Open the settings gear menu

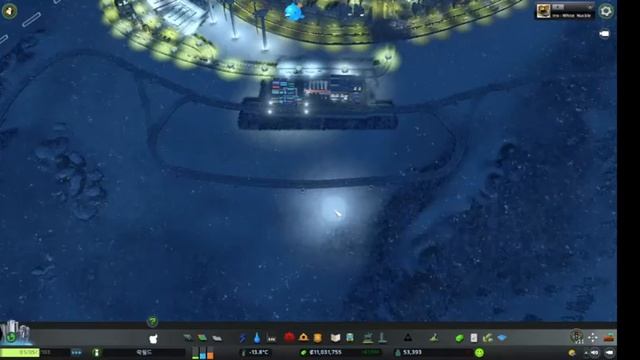point(606,11)
